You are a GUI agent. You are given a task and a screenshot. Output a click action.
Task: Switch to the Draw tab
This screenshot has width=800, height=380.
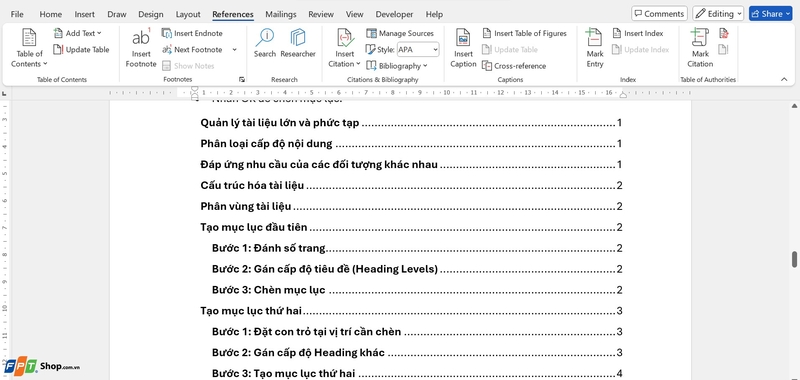tap(117, 14)
